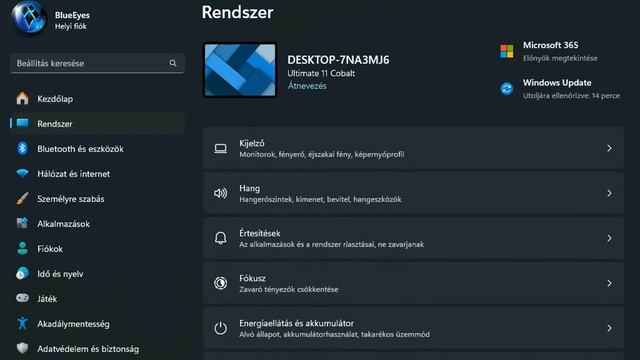Click Zavaró tényezők csökkentése description
640x360 pixels.
(x=289, y=289)
